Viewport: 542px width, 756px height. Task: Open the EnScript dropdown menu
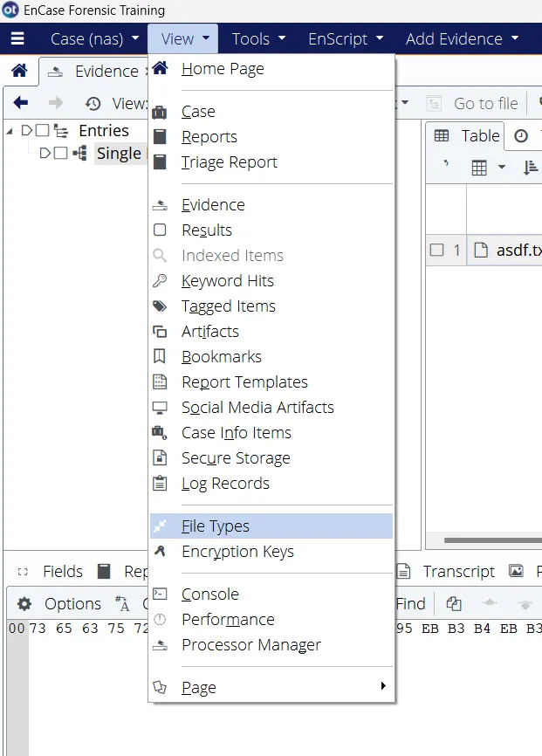(346, 38)
